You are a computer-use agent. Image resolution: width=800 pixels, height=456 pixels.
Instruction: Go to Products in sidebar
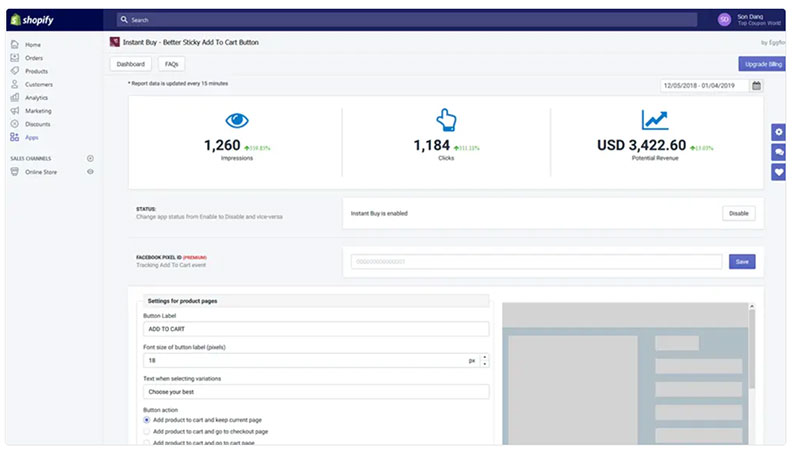point(36,71)
